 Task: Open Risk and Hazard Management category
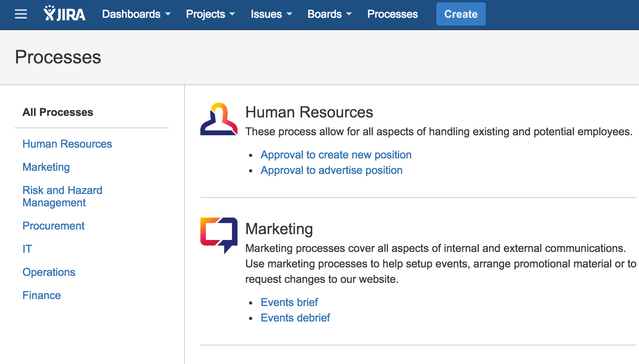pos(62,196)
